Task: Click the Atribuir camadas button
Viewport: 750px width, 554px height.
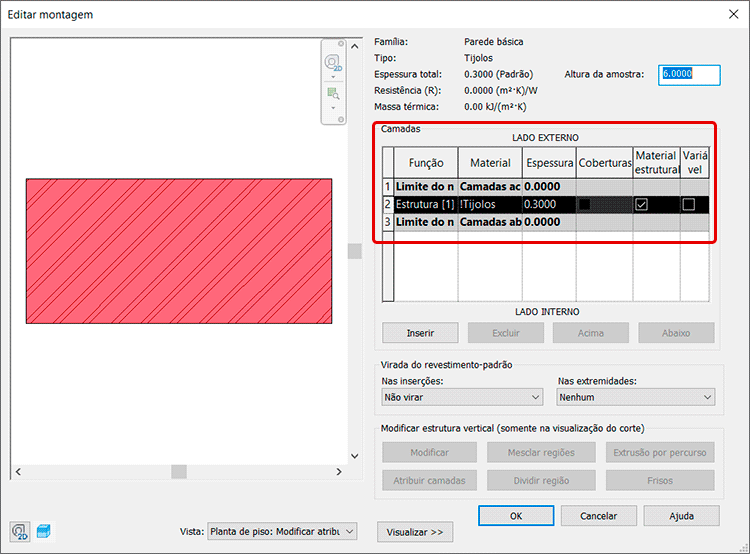Action: (430, 480)
